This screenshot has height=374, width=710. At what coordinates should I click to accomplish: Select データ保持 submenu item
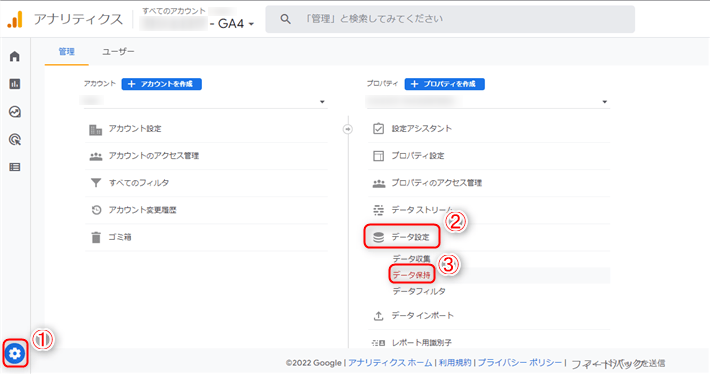point(411,275)
